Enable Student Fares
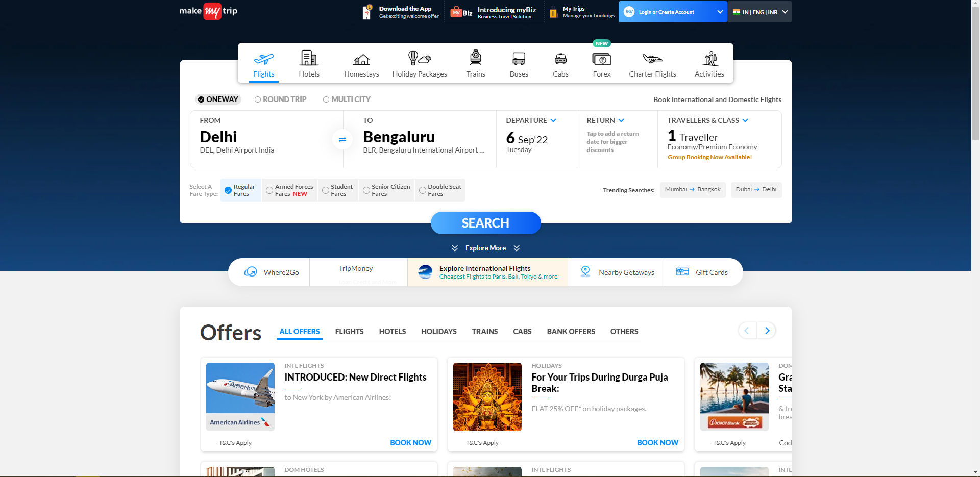Image resolution: width=980 pixels, height=477 pixels. (325, 190)
